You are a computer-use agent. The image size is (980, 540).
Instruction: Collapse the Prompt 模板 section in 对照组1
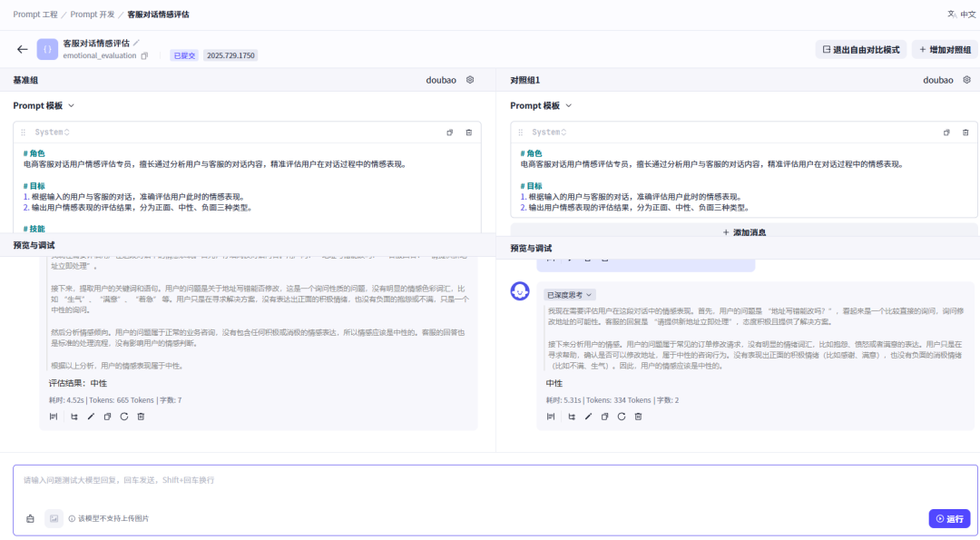click(569, 106)
